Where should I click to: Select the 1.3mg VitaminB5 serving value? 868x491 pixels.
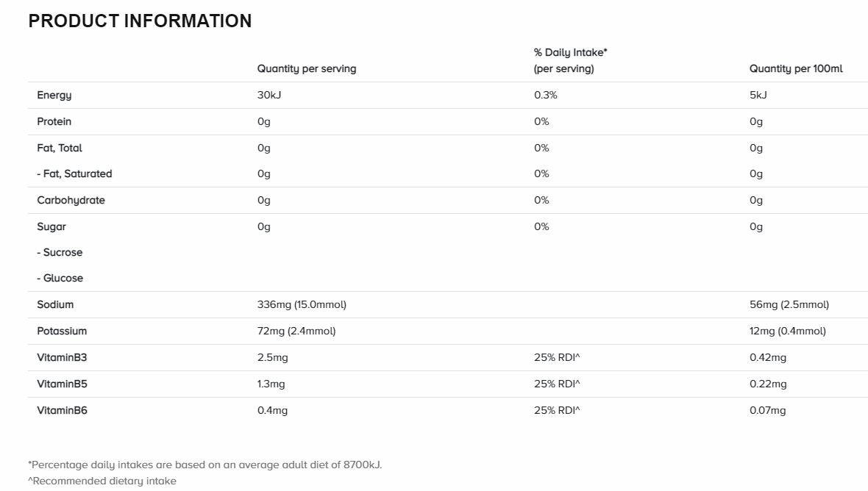[271, 384]
